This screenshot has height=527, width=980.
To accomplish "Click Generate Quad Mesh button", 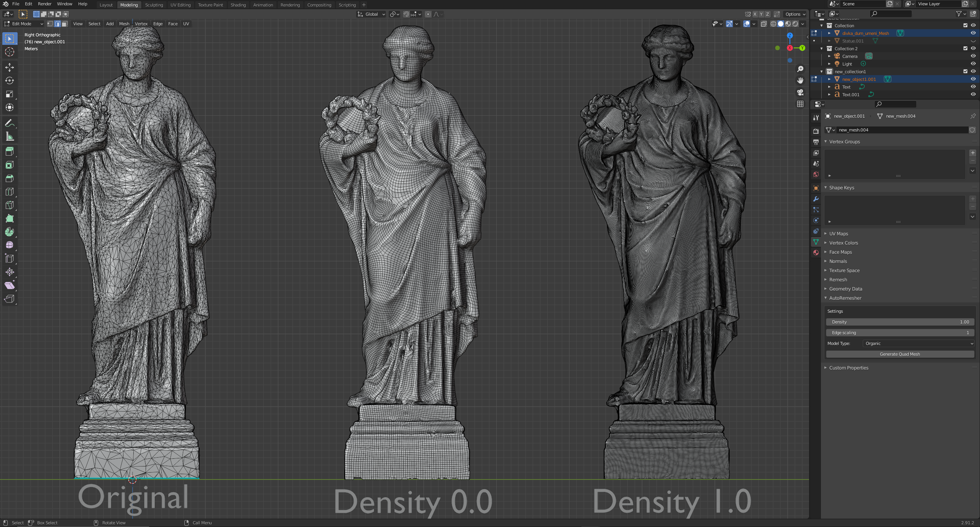I will point(900,354).
